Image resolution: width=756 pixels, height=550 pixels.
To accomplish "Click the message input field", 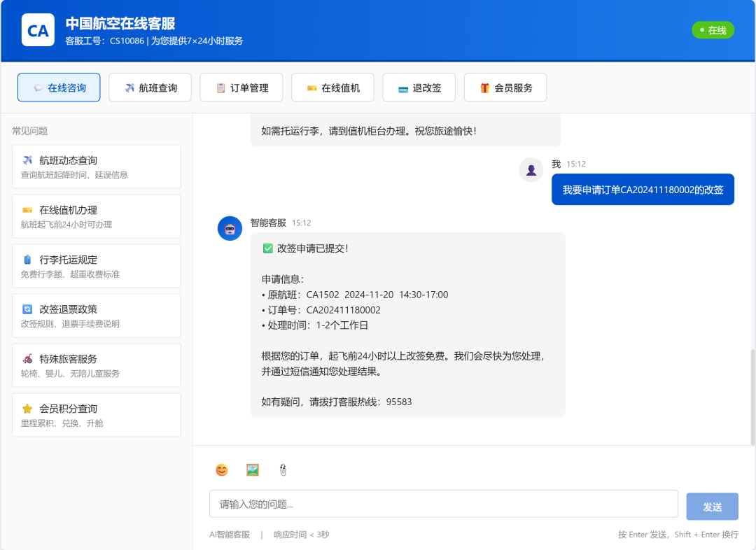I will click(444, 503).
